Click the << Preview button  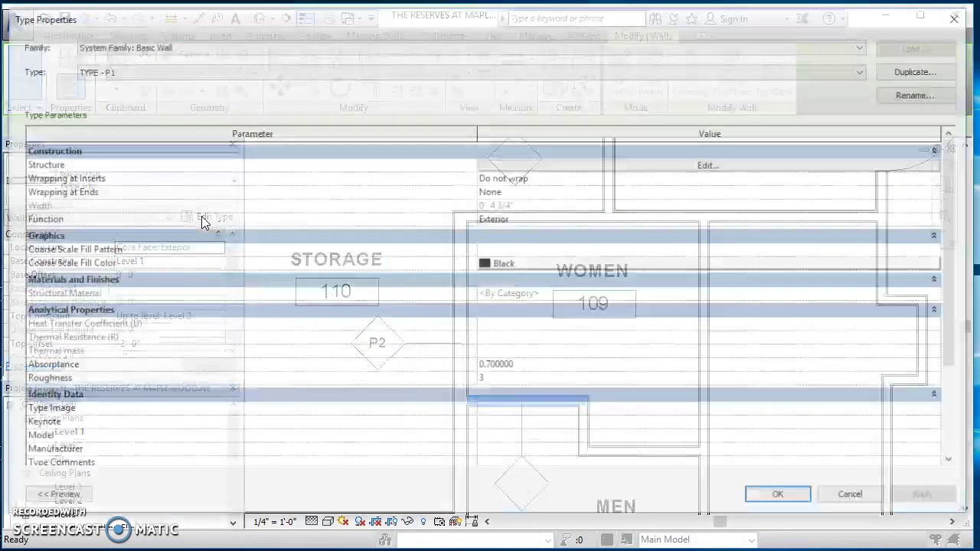point(59,494)
